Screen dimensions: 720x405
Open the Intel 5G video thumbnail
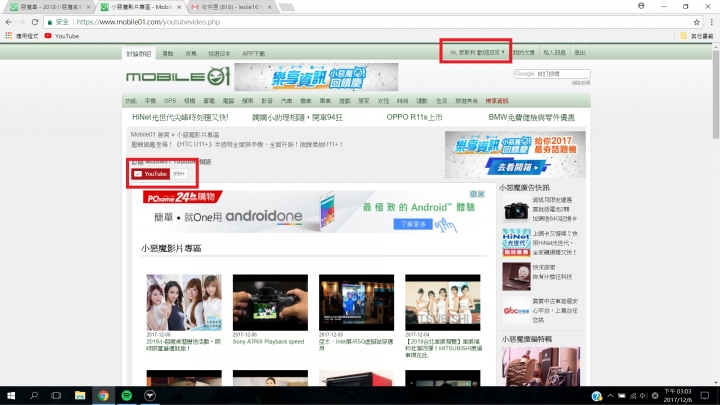click(356, 302)
